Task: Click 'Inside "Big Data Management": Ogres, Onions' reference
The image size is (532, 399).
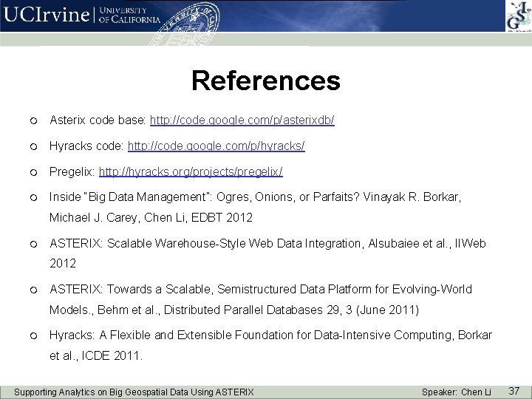Action: 255,197
